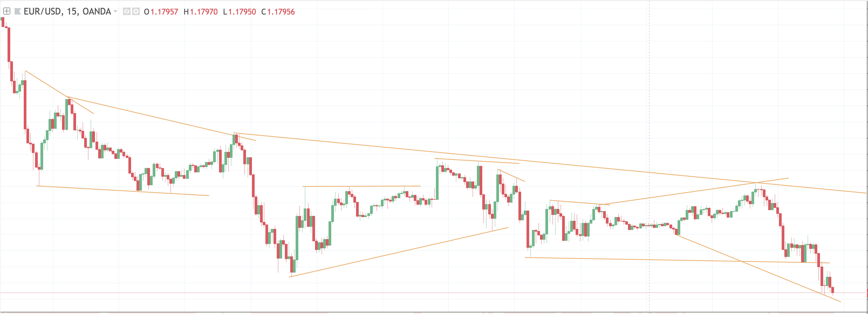This screenshot has height=314, width=868.
Task: Select the orange support line under the early lows
Action: coord(123,190)
